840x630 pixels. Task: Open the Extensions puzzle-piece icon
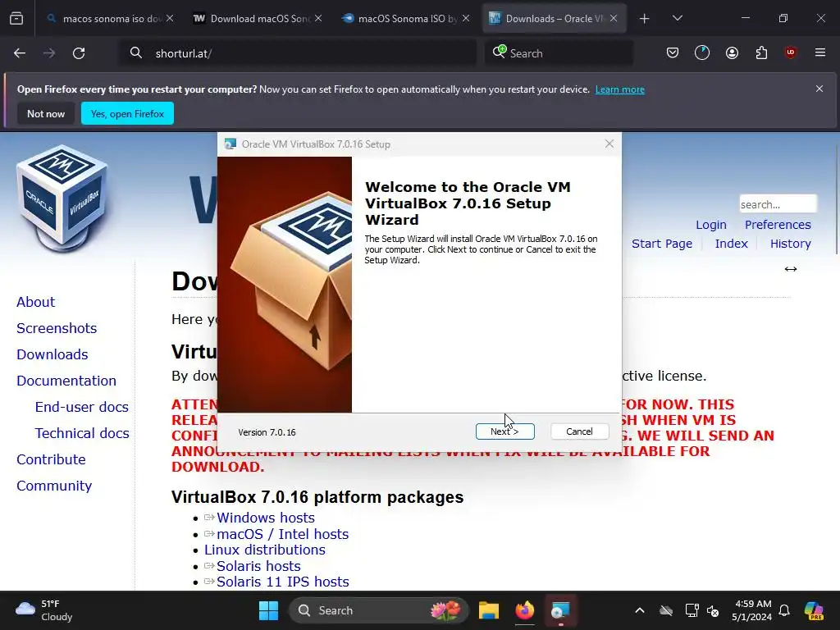[x=761, y=53]
